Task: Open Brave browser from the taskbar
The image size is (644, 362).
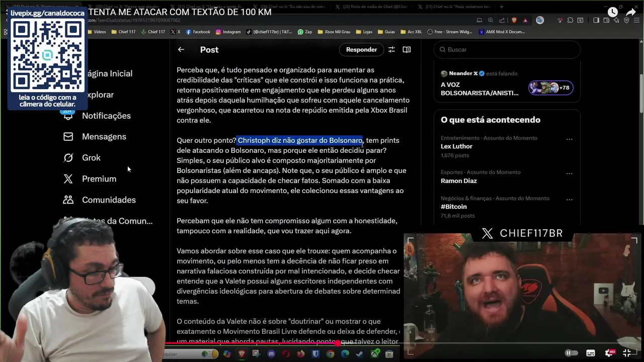Action: click(242, 354)
